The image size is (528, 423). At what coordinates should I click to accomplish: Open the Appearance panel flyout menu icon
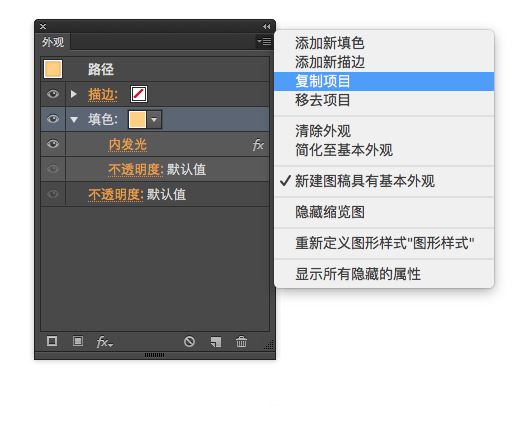[264, 41]
